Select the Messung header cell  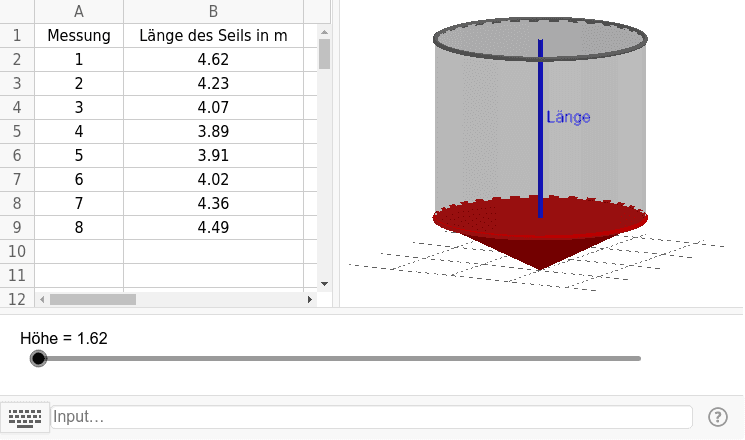[x=79, y=35]
